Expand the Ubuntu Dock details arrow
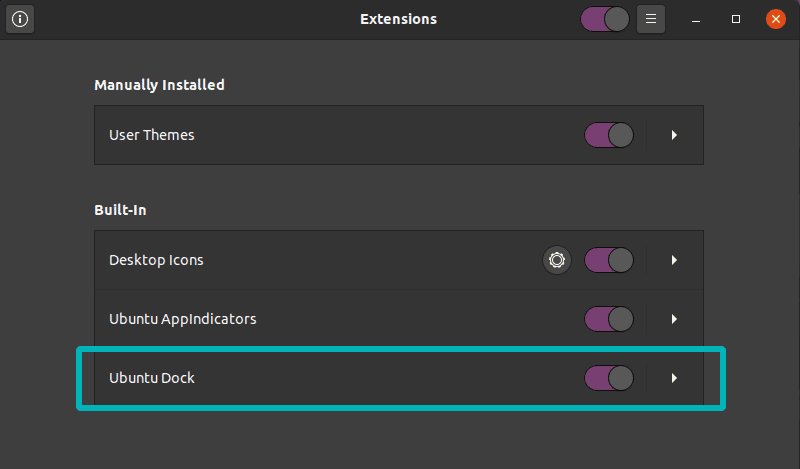The height and width of the screenshot is (469, 800). [x=675, y=378]
